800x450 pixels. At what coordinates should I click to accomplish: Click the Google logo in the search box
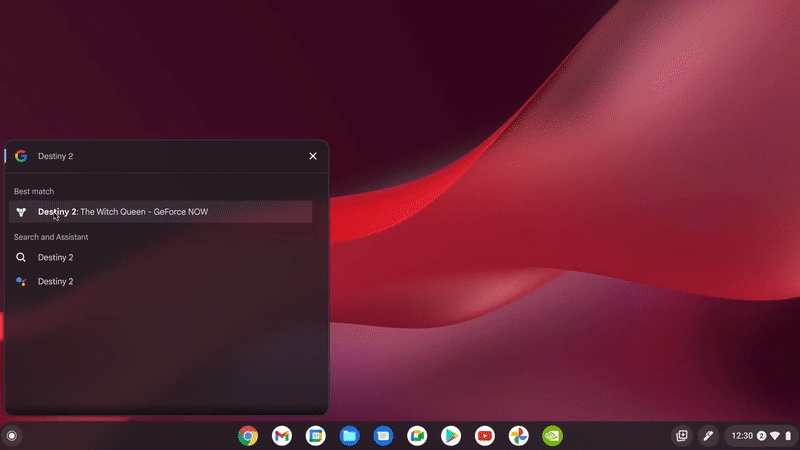coord(21,156)
